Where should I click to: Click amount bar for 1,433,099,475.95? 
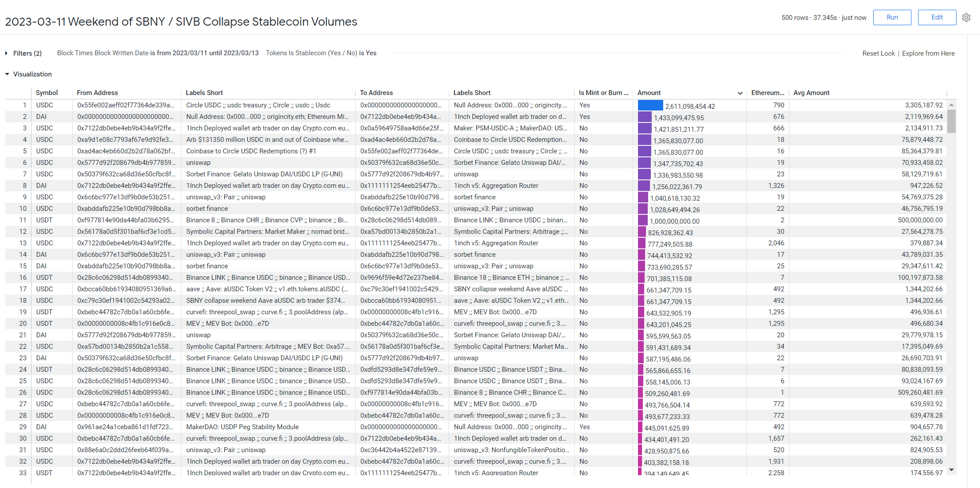click(645, 117)
